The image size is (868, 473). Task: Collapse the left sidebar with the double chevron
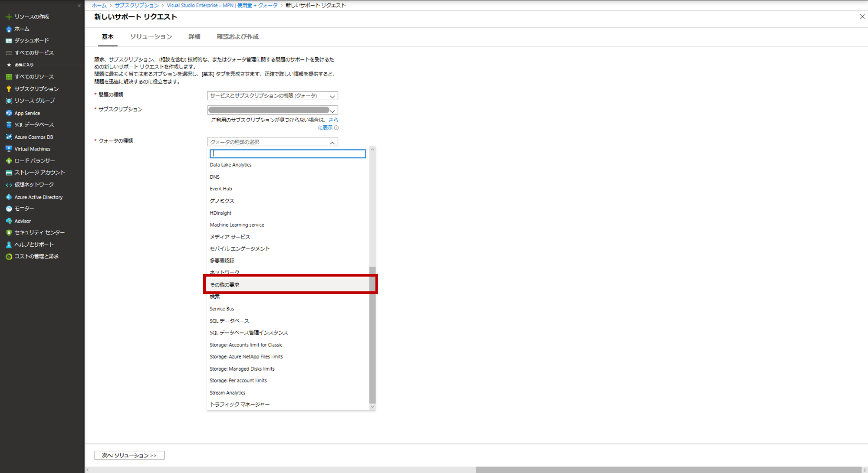79,6
